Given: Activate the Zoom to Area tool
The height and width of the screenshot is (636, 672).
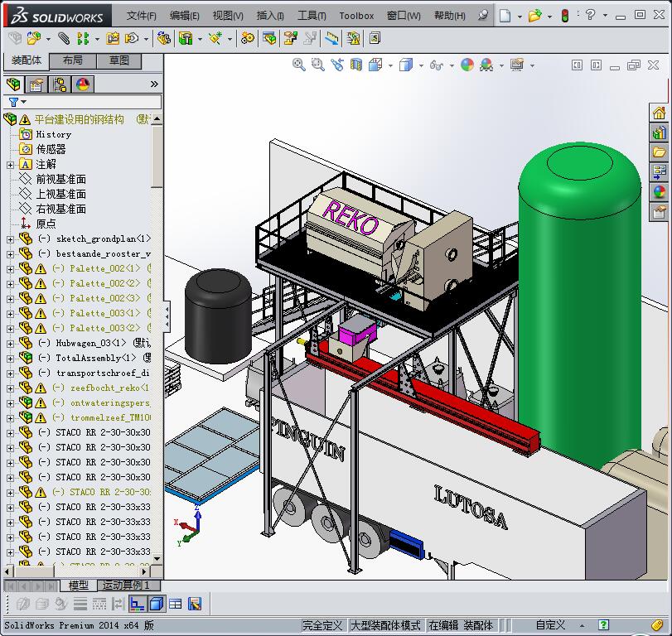Looking at the screenshot, I should [x=318, y=63].
